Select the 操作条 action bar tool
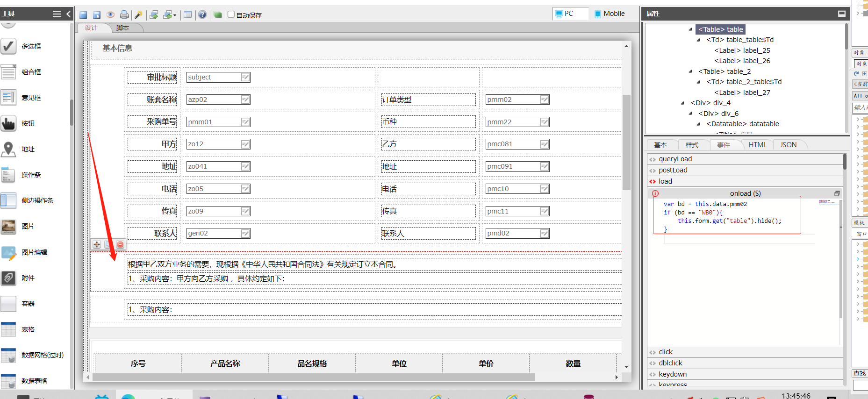868x399 pixels. pyautogui.click(x=31, y=175)
